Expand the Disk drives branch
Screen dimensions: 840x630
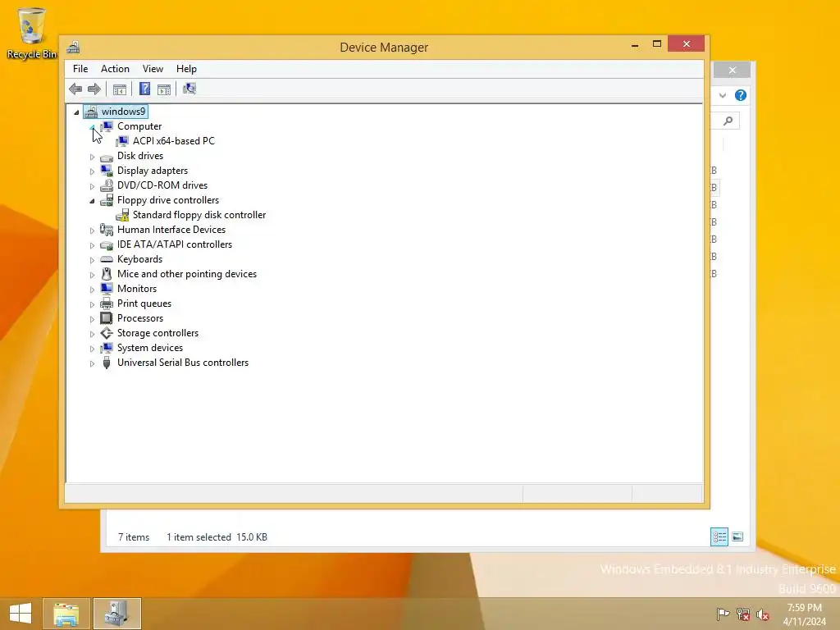(92, 157)
